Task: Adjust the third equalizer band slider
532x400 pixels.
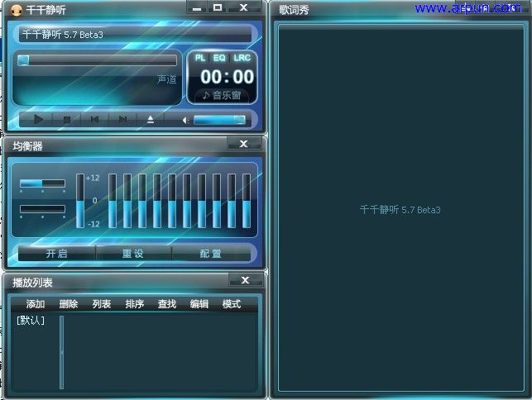Action: 142,201
